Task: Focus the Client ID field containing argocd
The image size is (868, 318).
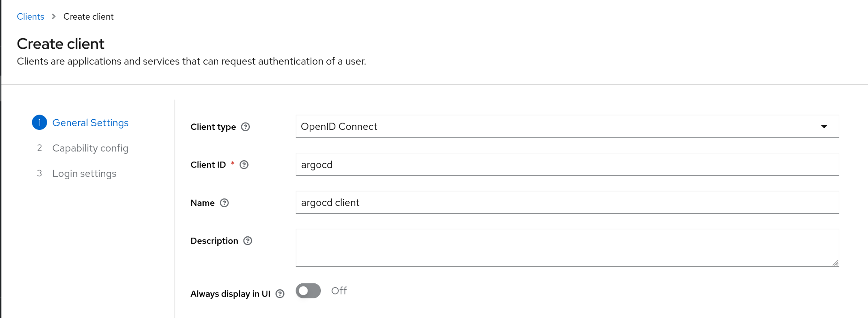Action: point(566,165)
